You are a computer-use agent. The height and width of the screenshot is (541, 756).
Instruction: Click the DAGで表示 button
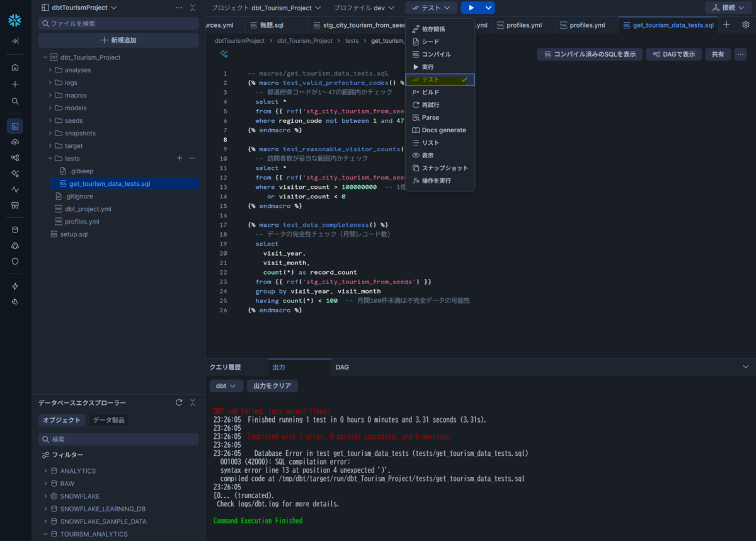click(x=673, y=54)
